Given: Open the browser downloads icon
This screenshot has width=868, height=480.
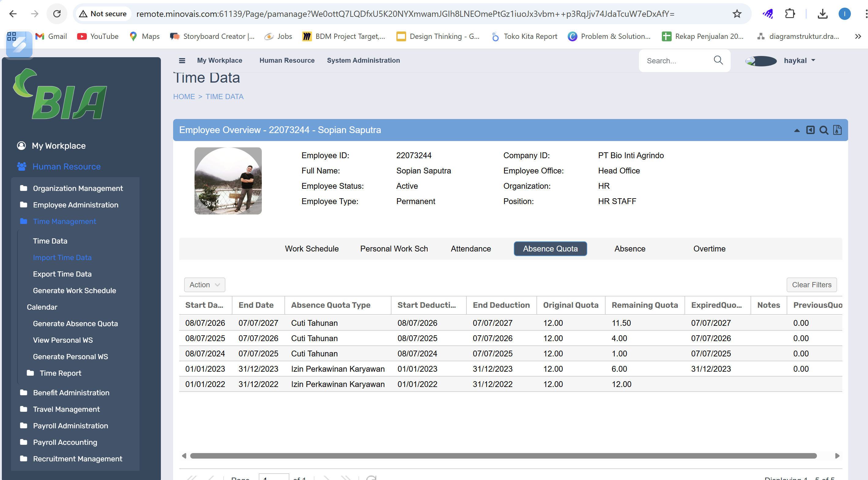Looking at the screenshot, I should [822, 14].
